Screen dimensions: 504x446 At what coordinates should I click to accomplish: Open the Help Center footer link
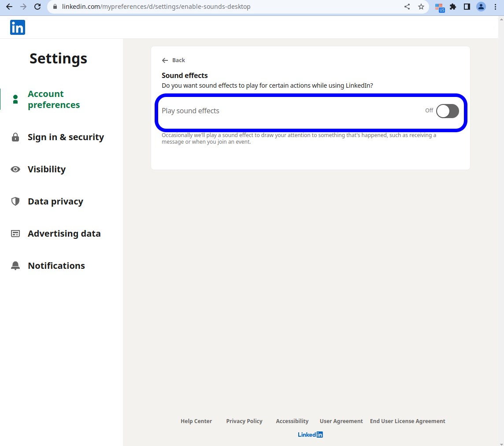pyautogui.click(x=196, y=421)
